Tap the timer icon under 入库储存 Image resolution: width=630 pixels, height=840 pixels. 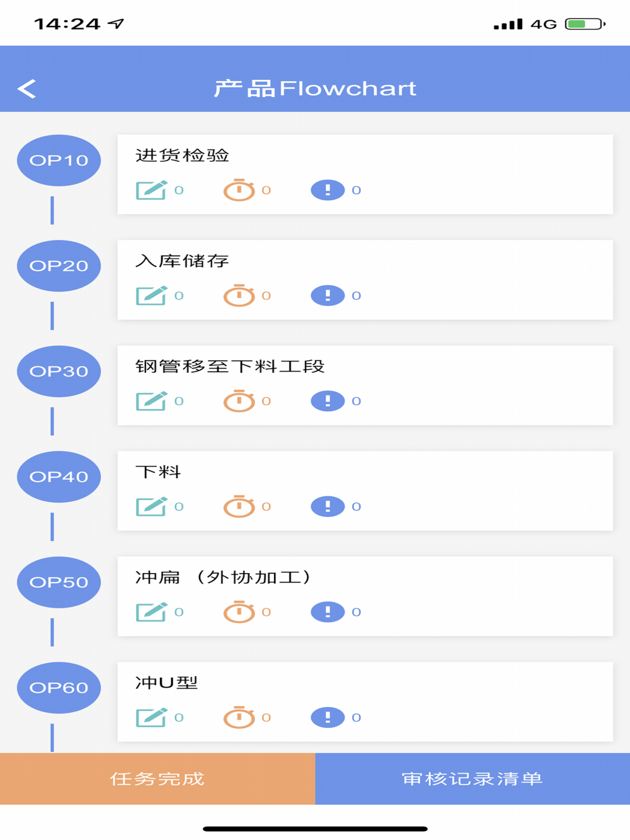(239, 295)
